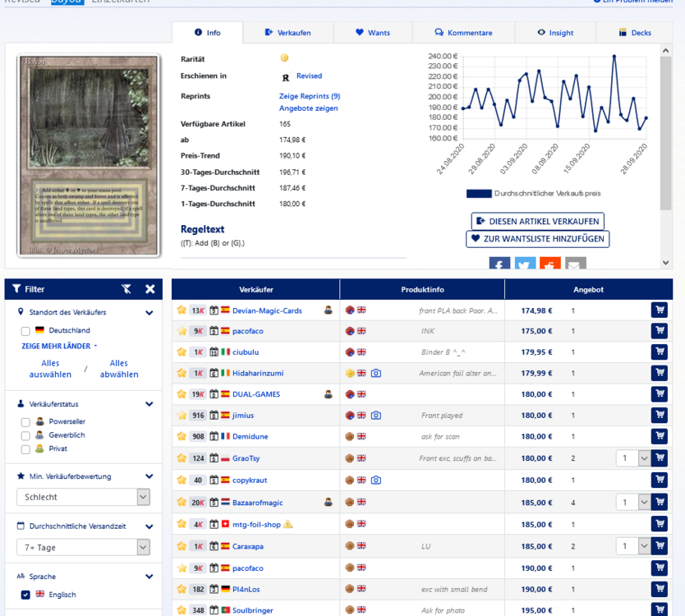Share the card via email icon
The height and width of the screenshot is (616, 685).
[576, 264]
